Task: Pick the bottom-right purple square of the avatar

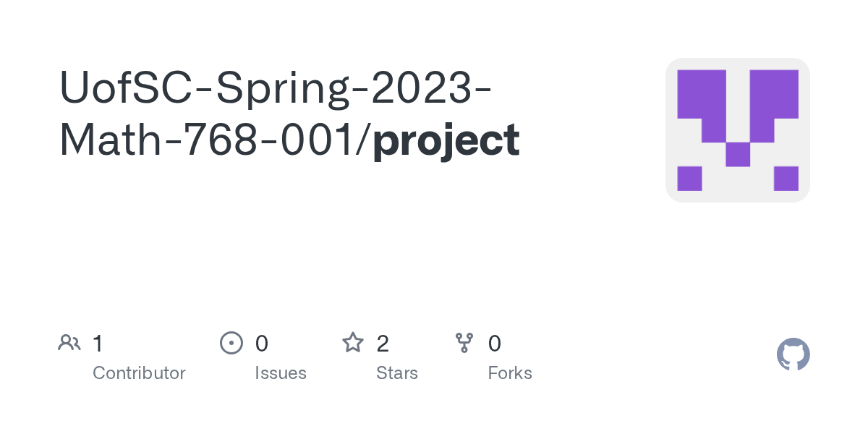Action: coord(786,179)
